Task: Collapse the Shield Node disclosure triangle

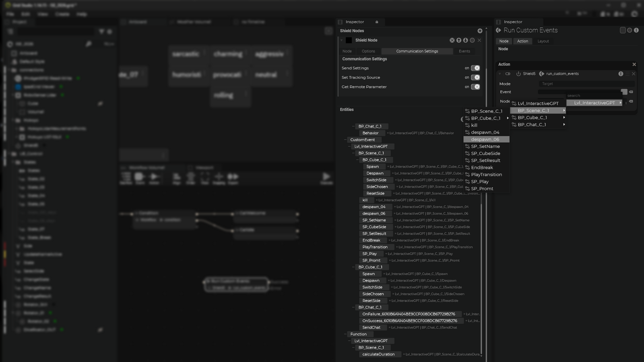Action: pyautogui.click(x=342, y=40)
